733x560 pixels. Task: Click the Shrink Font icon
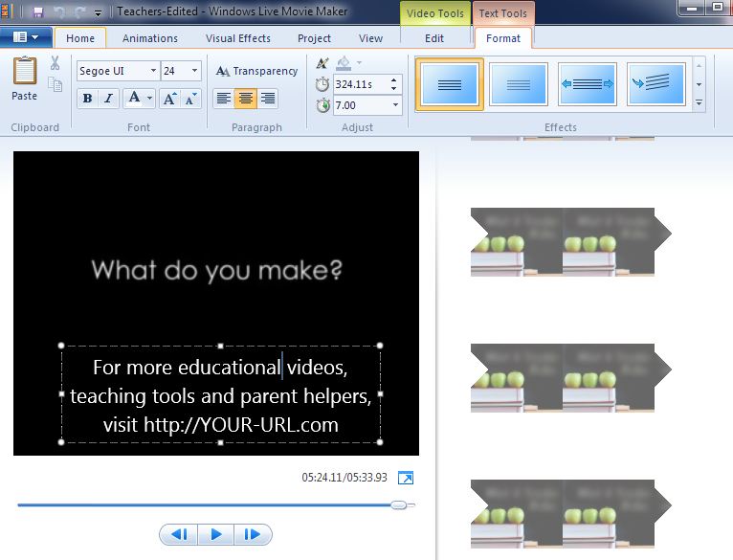pos(190,98)
